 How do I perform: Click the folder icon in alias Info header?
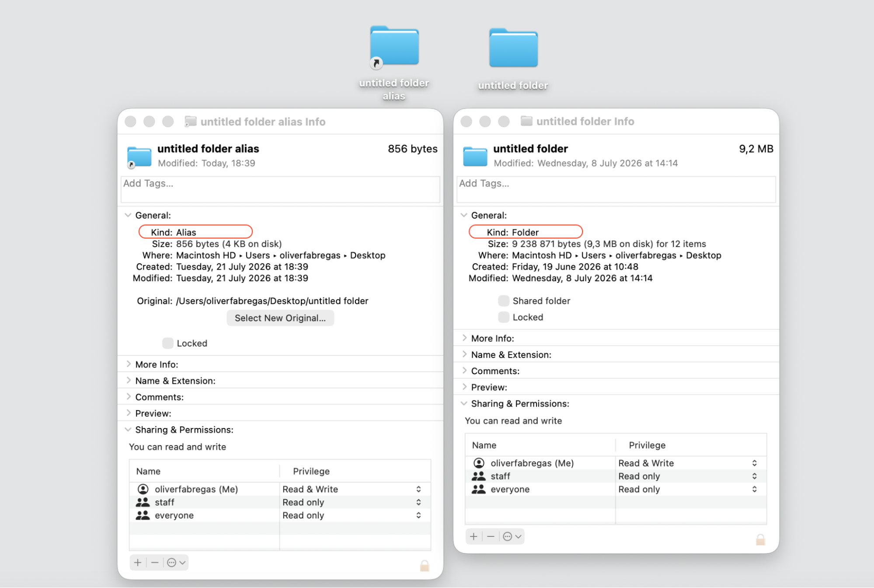[139, 157]
